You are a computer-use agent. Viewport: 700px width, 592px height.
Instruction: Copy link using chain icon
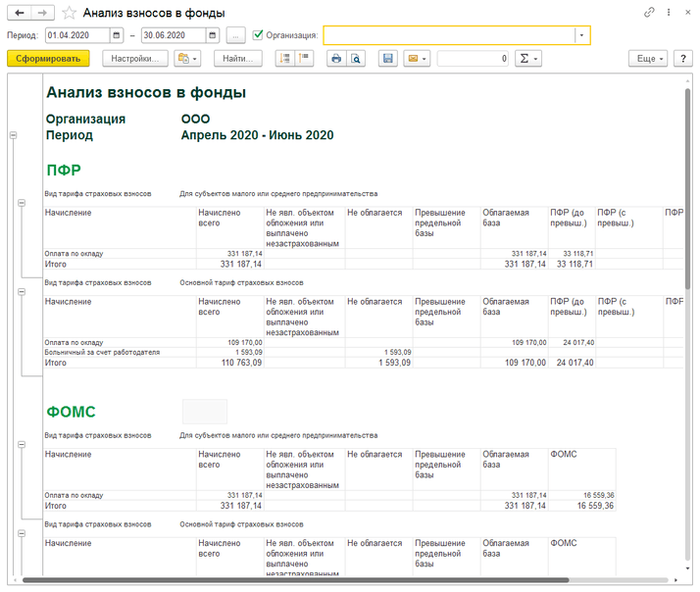pyautogui.click(x=649, y=13)
